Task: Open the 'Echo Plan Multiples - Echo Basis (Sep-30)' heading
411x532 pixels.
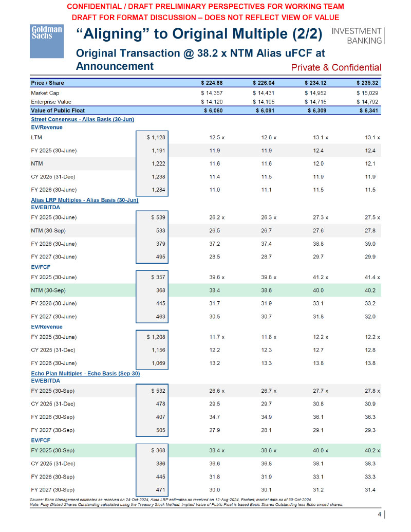Action: (85, 373)
